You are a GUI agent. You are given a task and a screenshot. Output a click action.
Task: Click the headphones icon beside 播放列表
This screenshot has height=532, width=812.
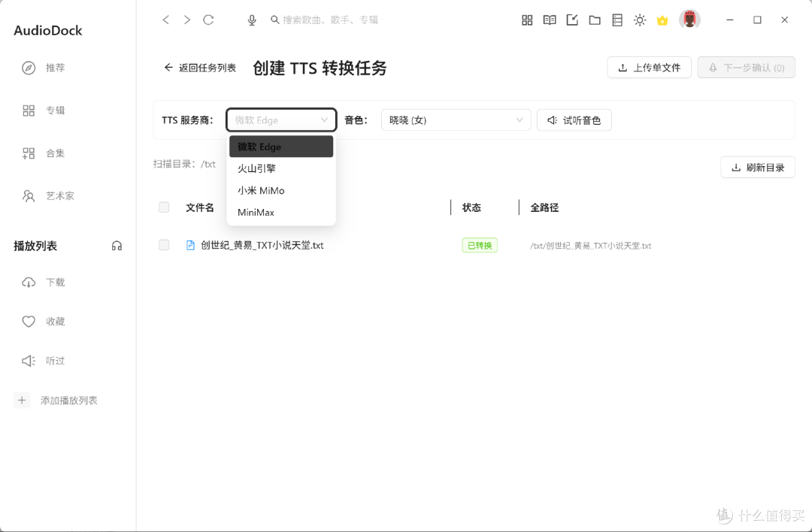pos(117,246)
